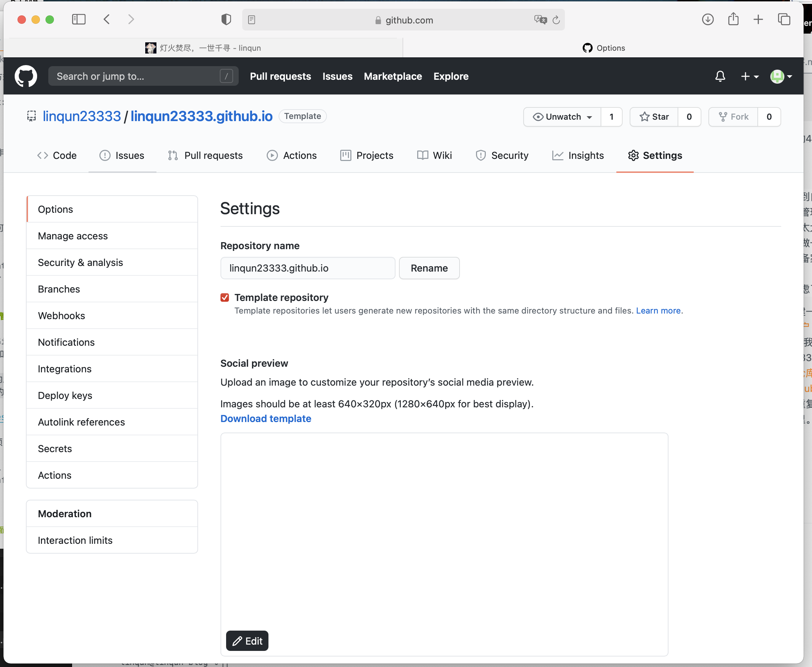Click the Rename button

(x=429, y=268)
